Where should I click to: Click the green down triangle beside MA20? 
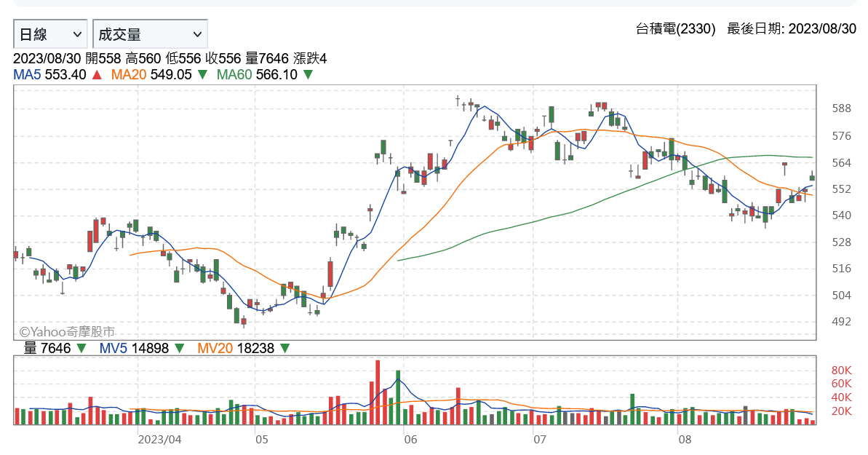click(202, 74)
